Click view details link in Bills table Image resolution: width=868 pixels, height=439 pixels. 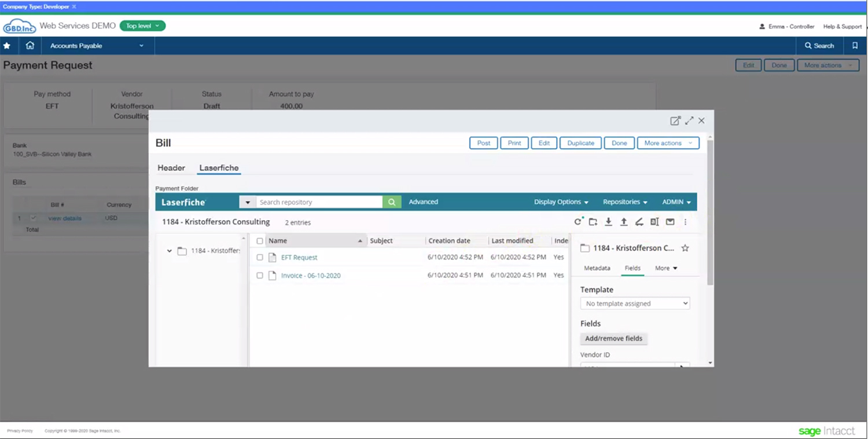coord(65,218)
